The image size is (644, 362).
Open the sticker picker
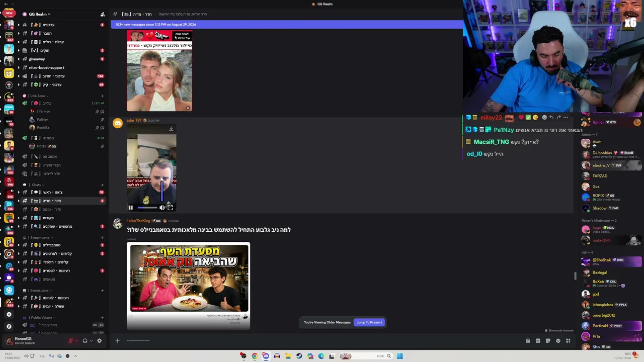(548, 341)
